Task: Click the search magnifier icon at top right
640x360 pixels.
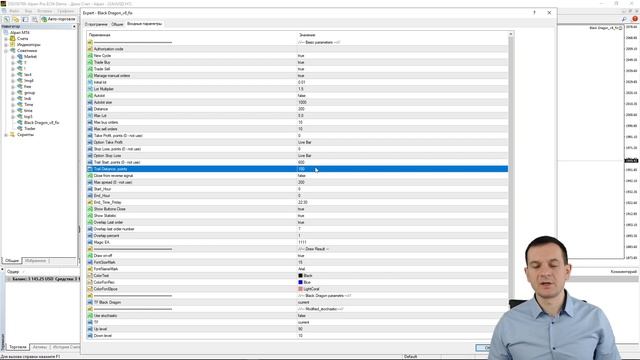Action: click(624, 19)
